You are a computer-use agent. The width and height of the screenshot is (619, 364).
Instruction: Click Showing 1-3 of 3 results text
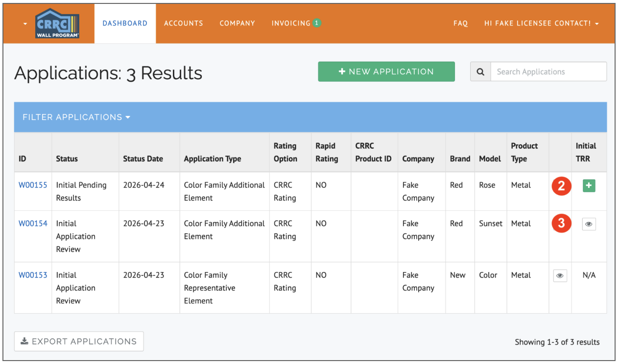pos(557,342)
